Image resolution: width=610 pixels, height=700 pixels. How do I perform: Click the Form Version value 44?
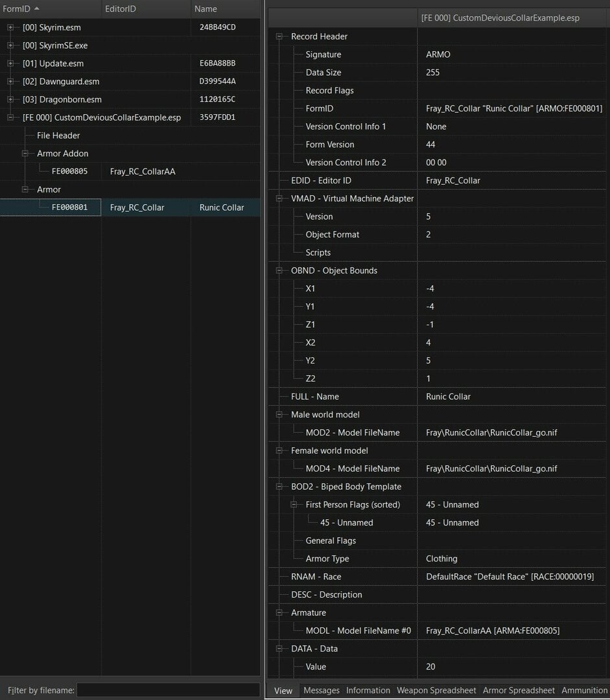tap(430, 144)
